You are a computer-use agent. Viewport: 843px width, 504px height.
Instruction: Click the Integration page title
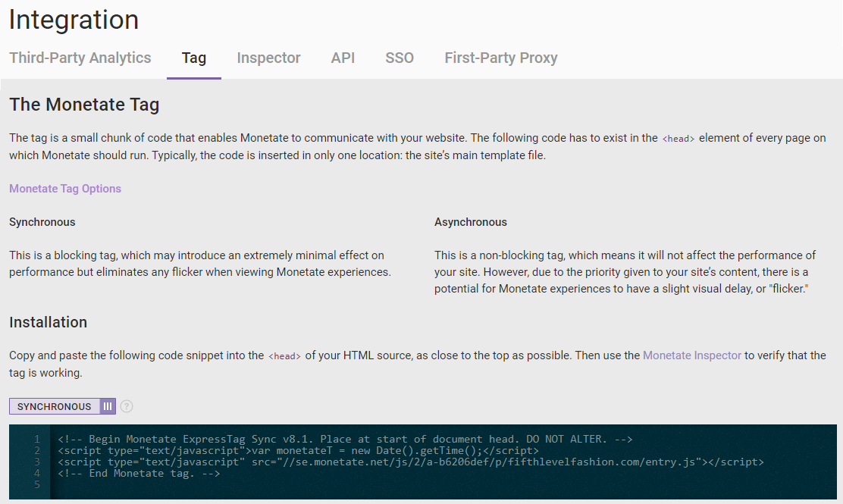click(74, 20)
